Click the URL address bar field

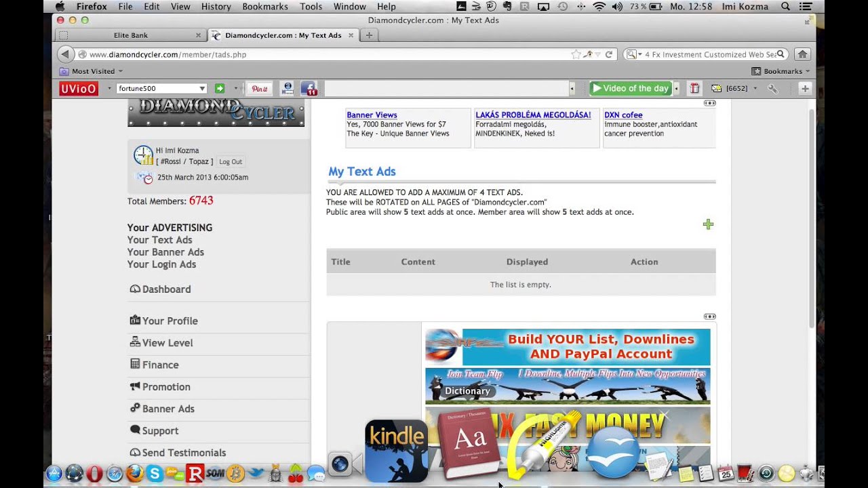click(329, 54)
